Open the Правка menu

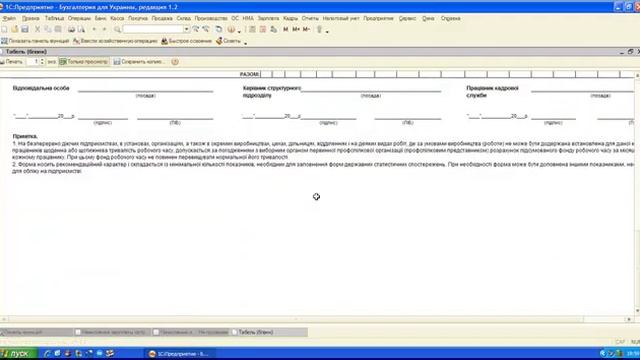(x=31, y=18)
